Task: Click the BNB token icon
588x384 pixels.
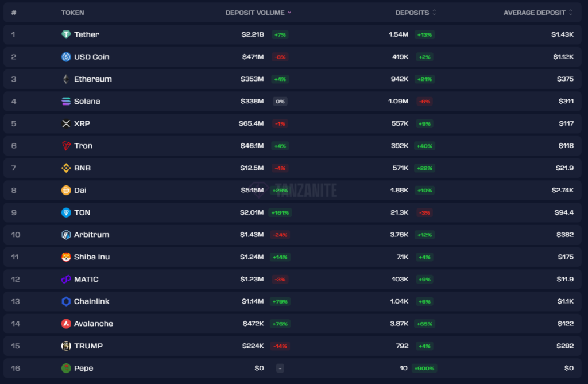Action: 66,168
